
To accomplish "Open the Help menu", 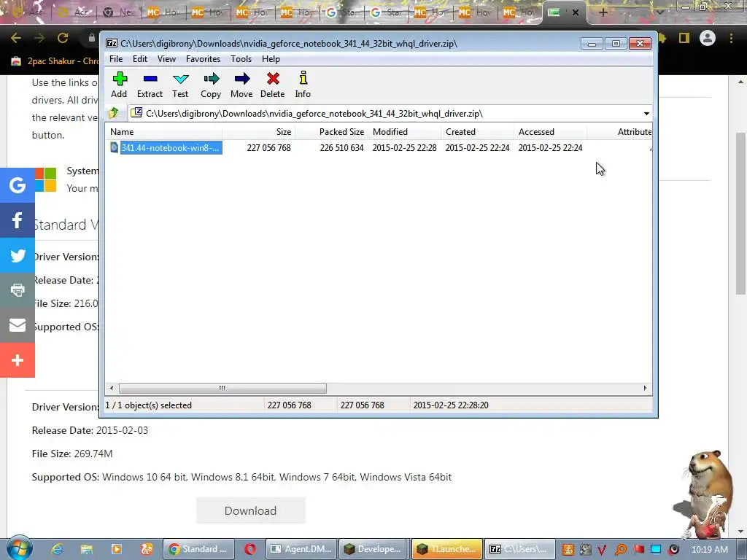I will click(x=271, y=59).
